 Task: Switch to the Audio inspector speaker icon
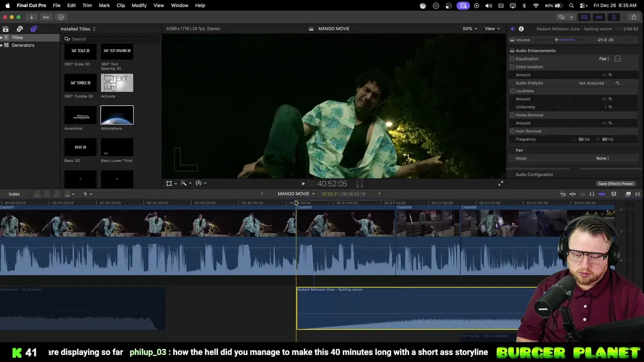512,29
